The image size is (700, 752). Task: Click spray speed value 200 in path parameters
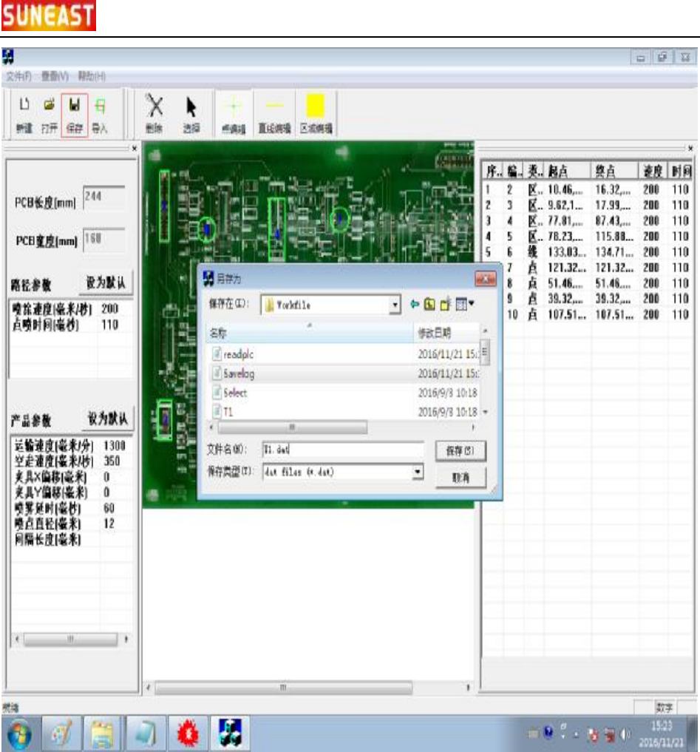(110, 308)
